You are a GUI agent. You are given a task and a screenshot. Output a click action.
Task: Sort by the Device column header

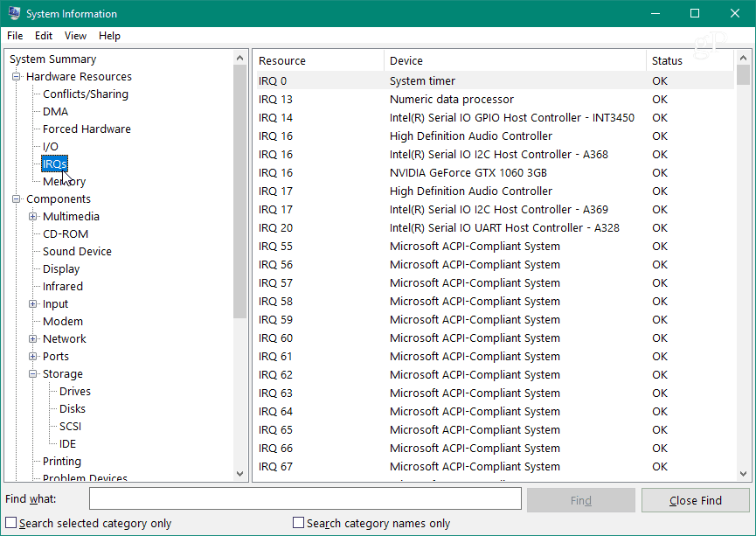[x=515, y=61]
